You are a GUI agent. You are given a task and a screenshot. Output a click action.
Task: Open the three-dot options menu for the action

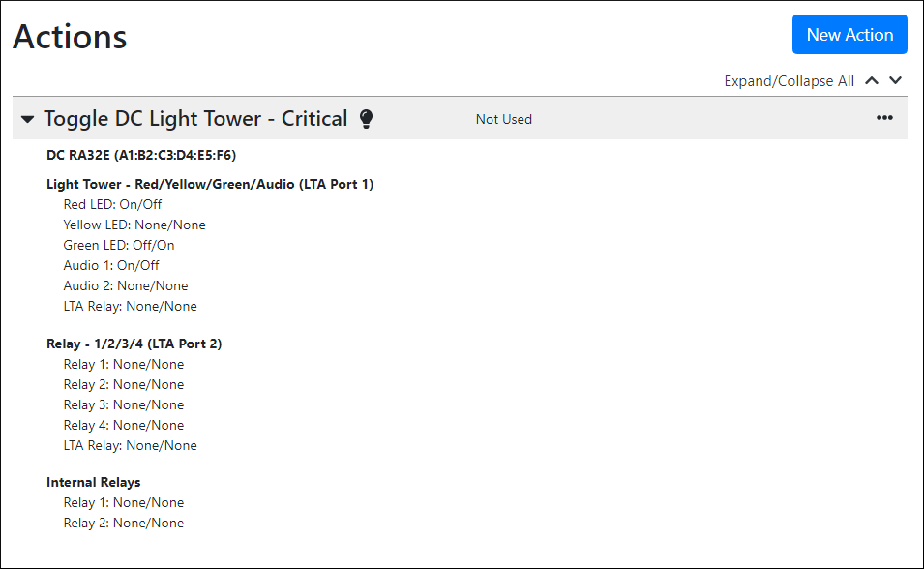click(884, 118)
